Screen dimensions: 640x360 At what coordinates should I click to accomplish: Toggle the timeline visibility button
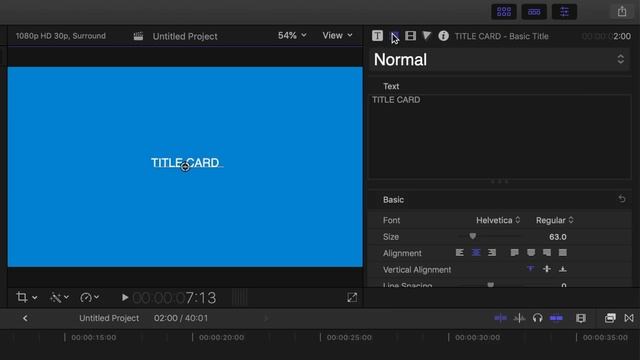(x=534, y=12)
